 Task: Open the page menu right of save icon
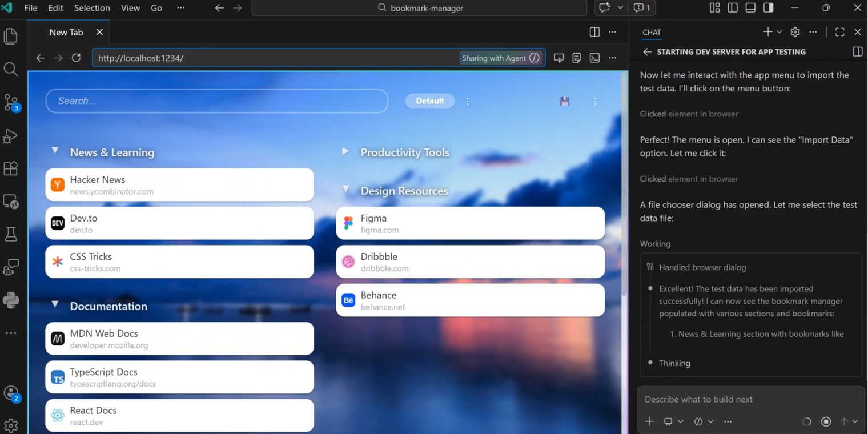click(595, 101)
